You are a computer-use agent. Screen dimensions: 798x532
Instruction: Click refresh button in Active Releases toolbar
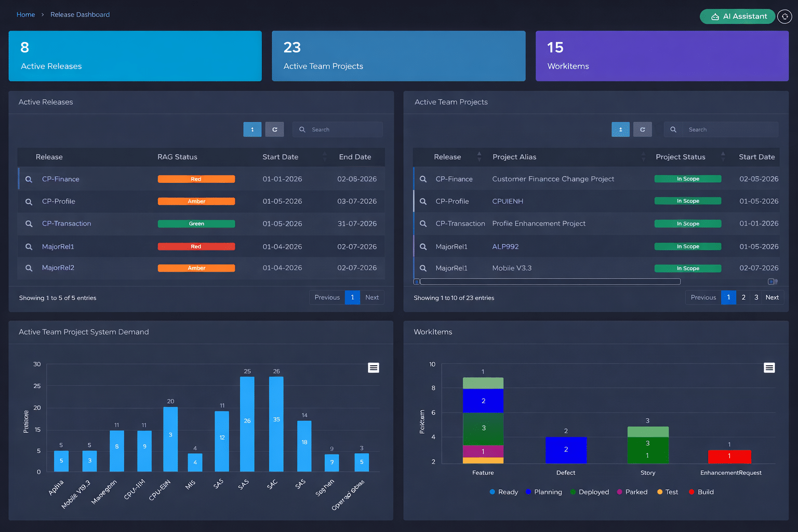(x=274, y=129)
